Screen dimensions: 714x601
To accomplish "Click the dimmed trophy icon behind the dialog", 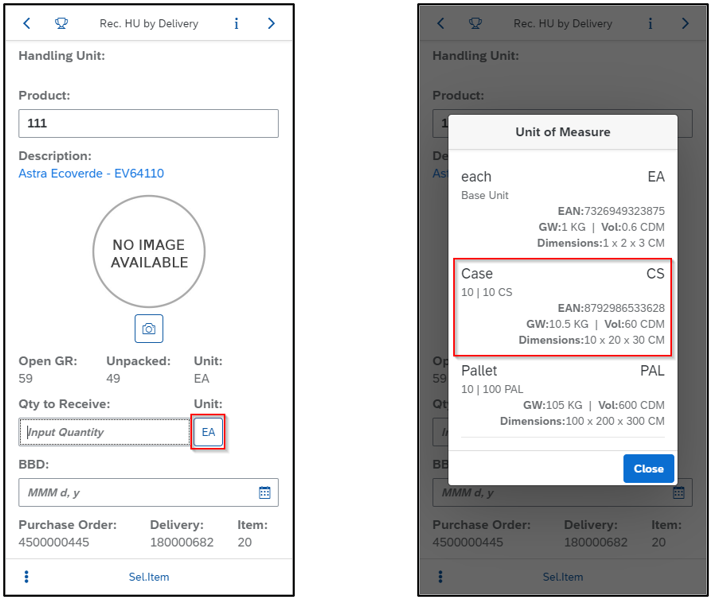I will click(475, 23).
